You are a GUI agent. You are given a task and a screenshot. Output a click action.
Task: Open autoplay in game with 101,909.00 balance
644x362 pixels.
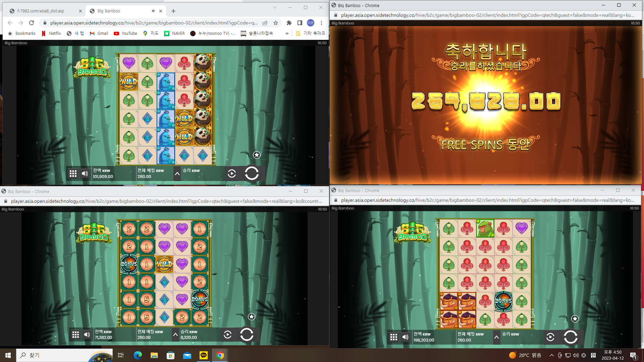click(232, 173)
